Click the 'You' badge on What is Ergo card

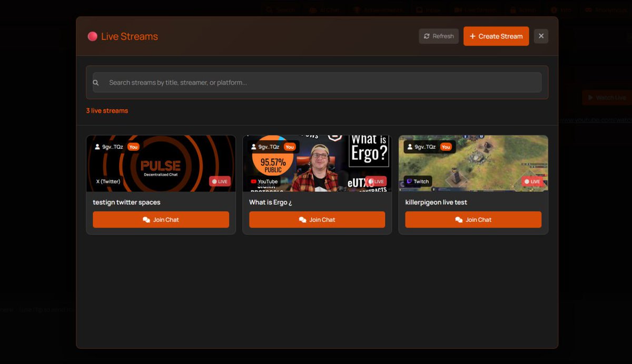(290, 147)
